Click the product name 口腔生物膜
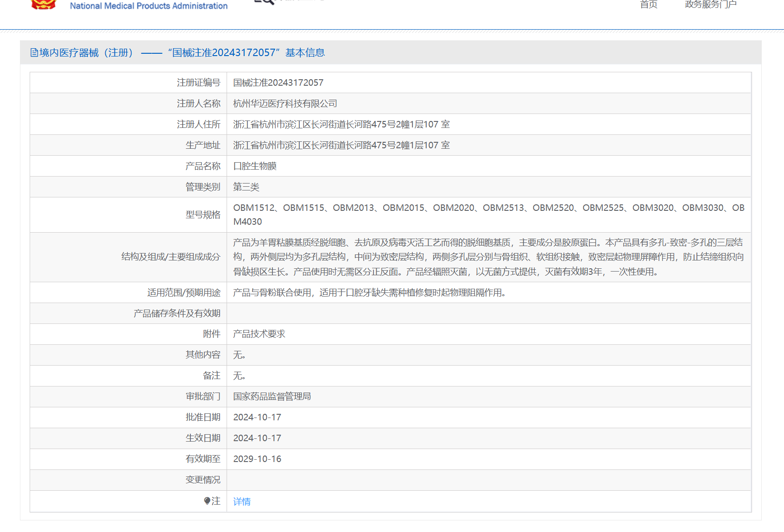This screenshot has height=532, width=784. 255,166
